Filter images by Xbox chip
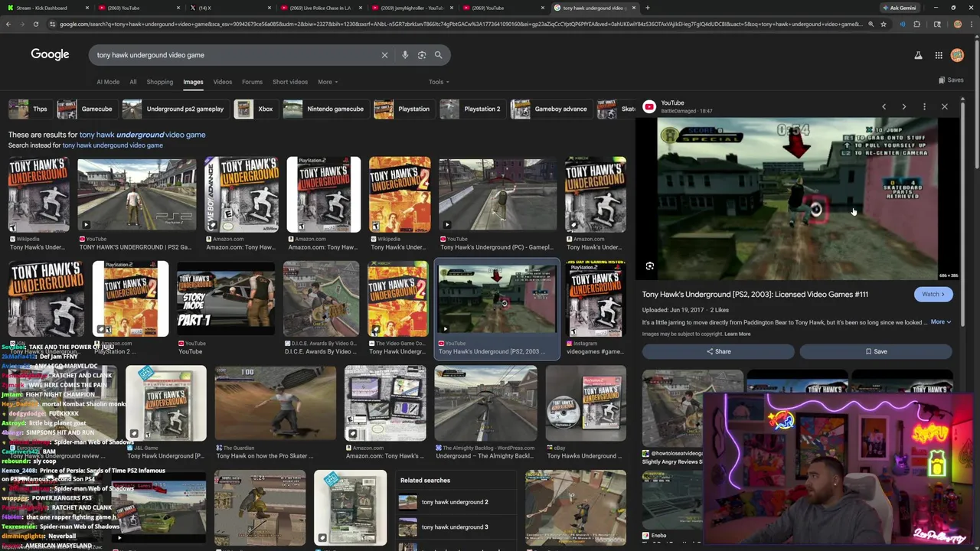The image size is (980, 551). point(255,109)
